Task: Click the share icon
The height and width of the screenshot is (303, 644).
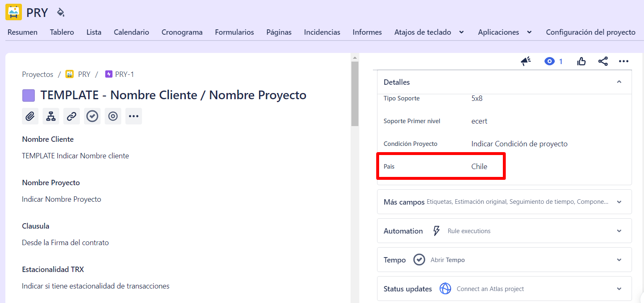Action: coord(603,61)
